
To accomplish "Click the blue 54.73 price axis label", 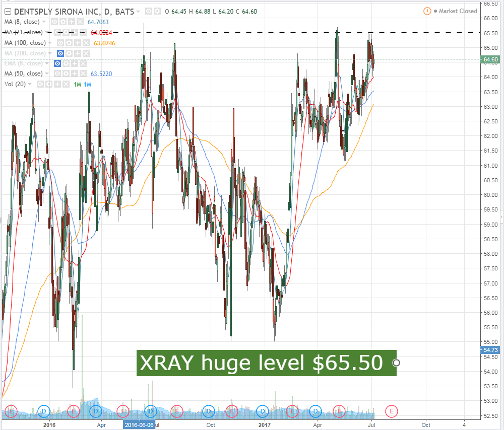I will point(490,350).
